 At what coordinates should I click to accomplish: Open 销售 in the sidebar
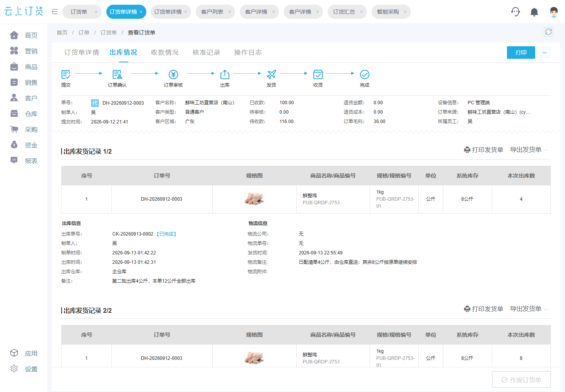24,82
